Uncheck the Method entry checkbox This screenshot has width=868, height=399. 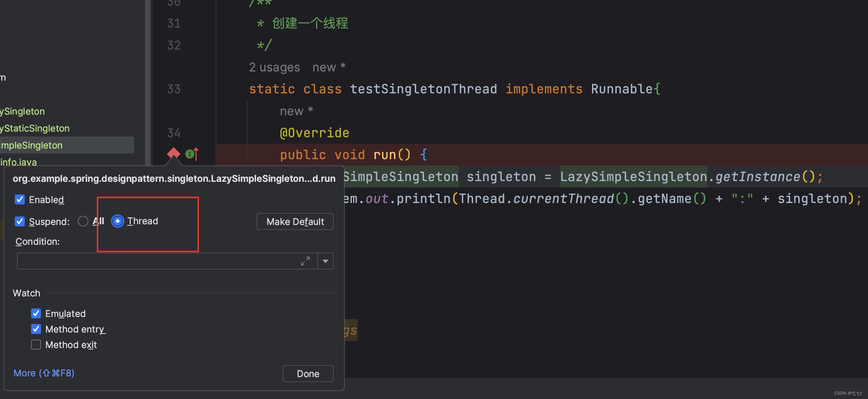(36, 329)
